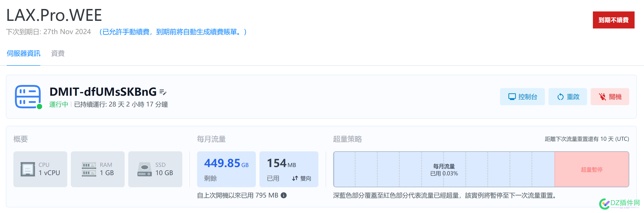Screen dimensions: 644x213
Task: Toggle the 雙向 traffic direction arrows
Action: point(295,178)
